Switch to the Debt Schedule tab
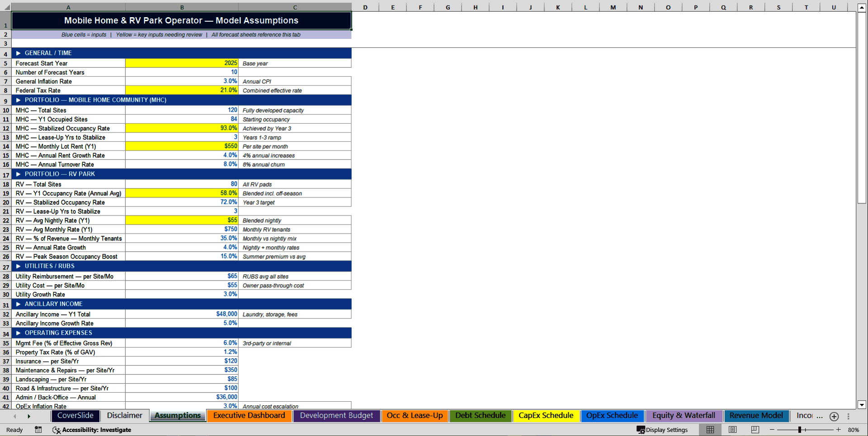The width and height of the screenshot is (868, 436). (x=481, y=415)
